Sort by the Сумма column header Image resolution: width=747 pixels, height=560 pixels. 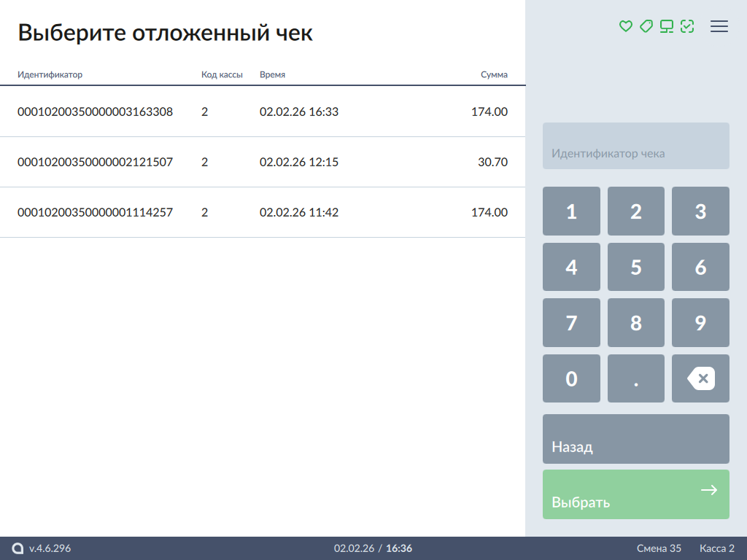pos(494,74)
